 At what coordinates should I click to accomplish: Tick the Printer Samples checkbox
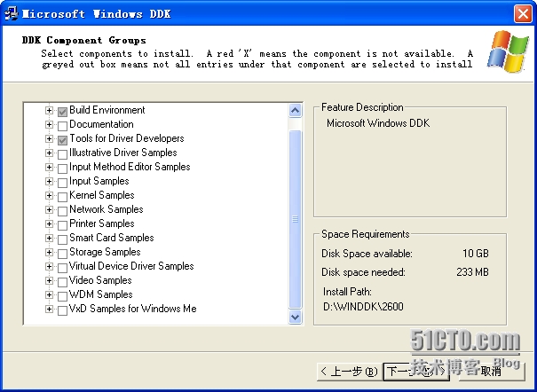[x=62, y=225]
